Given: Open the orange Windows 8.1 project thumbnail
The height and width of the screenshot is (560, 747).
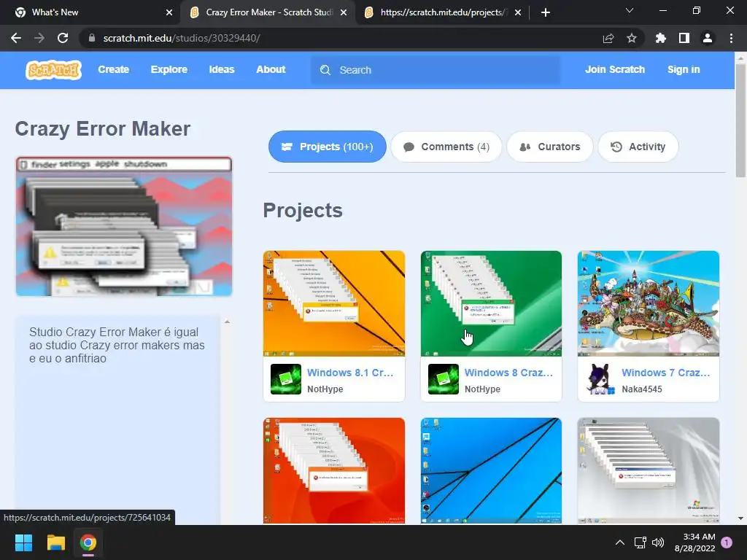Looking at the screenshot, I should tap(334, 303).
